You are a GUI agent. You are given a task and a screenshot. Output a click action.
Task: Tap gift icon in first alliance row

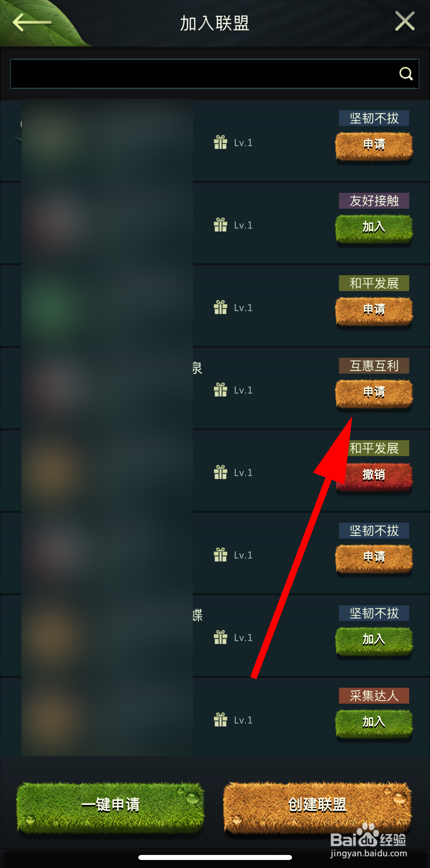pyautogui.click(x=221, y=142)
